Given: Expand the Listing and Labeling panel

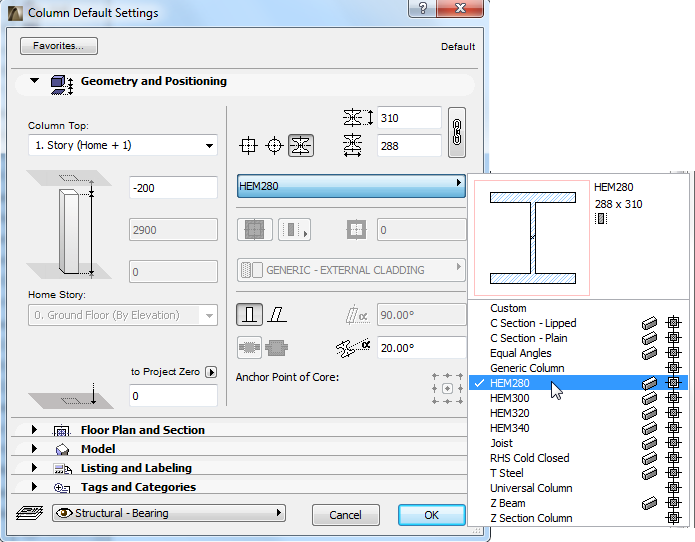Looking at the screenshot, I should (x=34, y=468).
